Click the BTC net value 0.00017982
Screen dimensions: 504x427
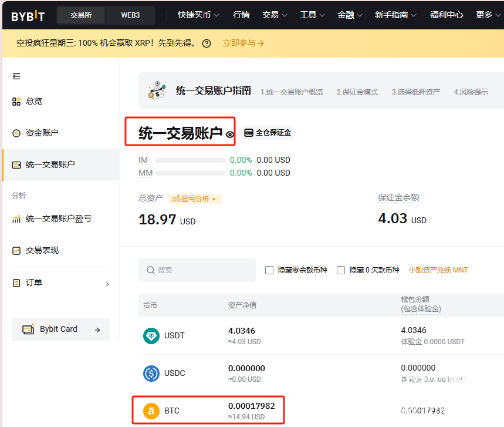(x=252, y=406)
